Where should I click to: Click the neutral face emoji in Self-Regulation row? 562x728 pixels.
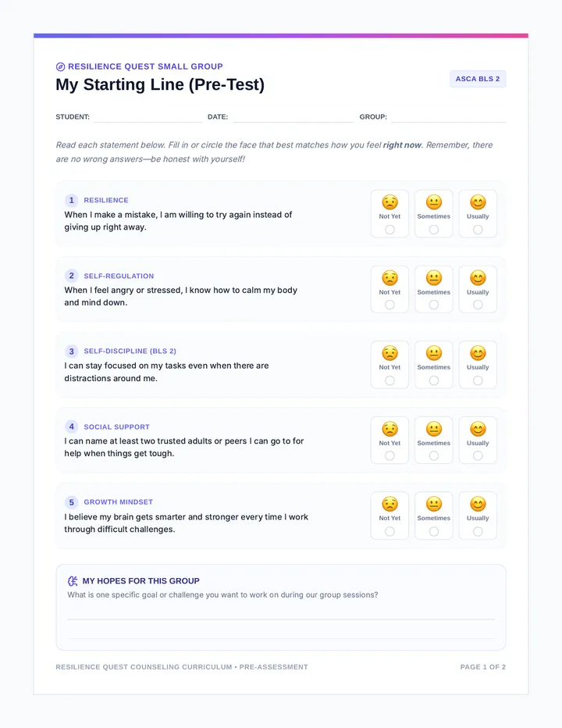tap(434, 278)
